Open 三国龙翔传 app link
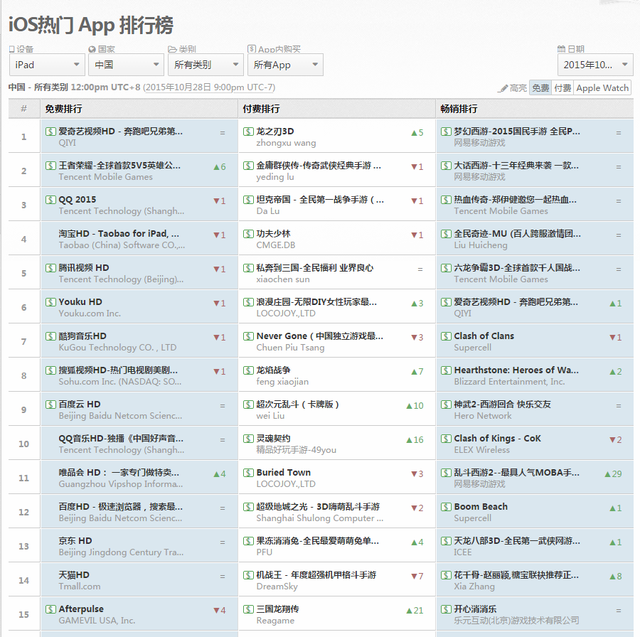This screenshot has width=640, height=637. tap(278, 609)
